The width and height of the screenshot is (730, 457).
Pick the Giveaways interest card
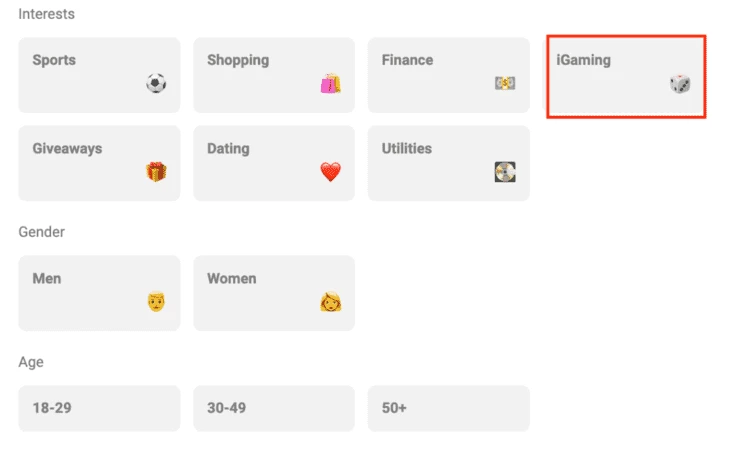pos(99,163)
